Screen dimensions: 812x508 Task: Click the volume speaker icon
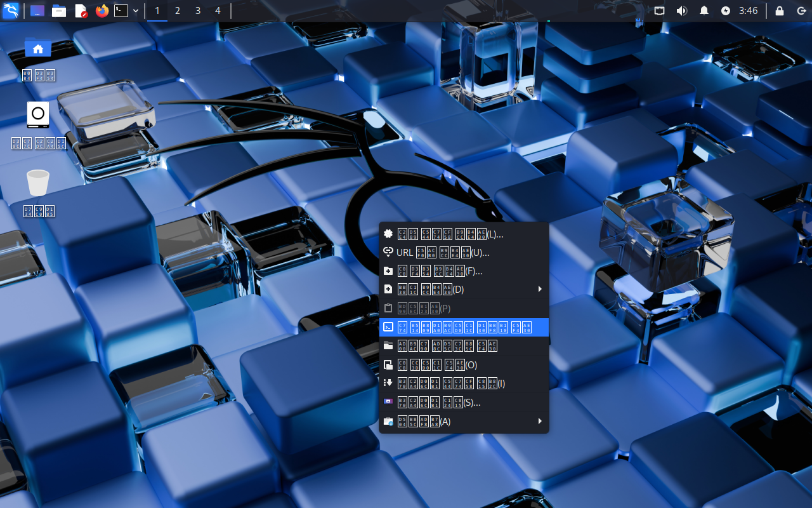(682, 11)
